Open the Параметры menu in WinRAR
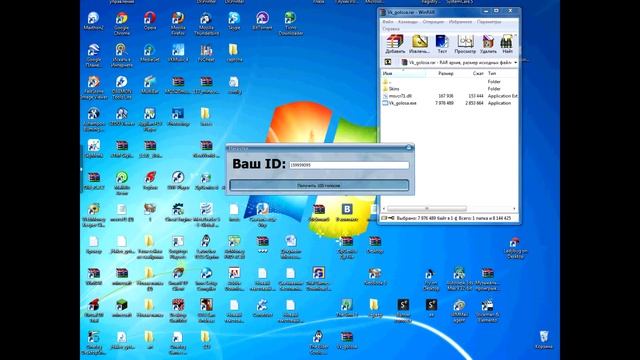 (x=489, y=22)
